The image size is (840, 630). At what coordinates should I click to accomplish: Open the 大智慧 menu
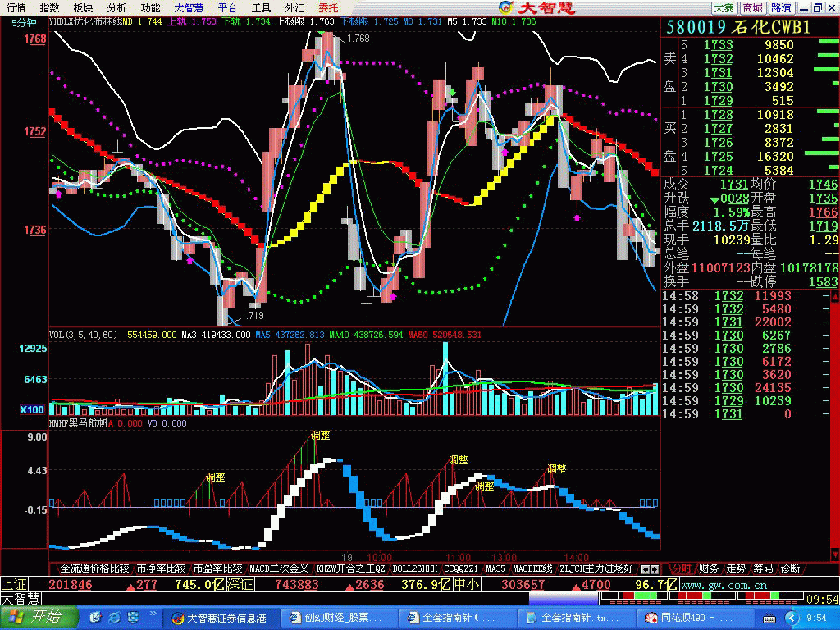point(189,7)
